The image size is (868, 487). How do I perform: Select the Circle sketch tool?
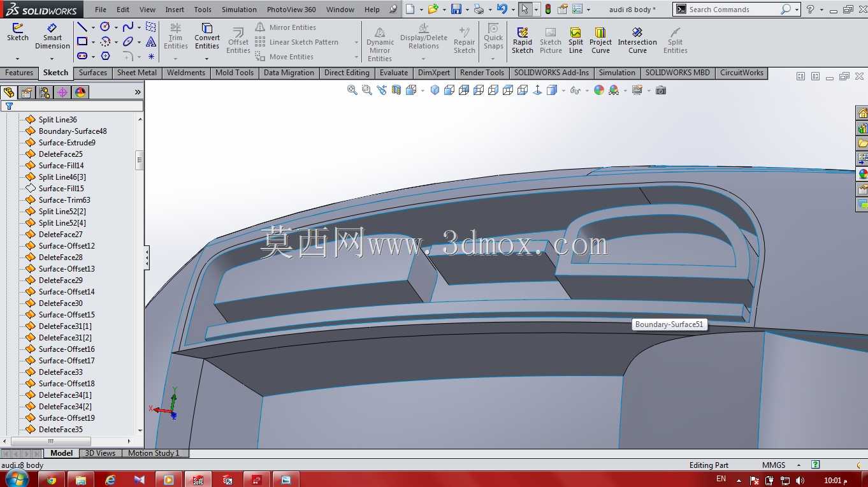coord(105,27)
